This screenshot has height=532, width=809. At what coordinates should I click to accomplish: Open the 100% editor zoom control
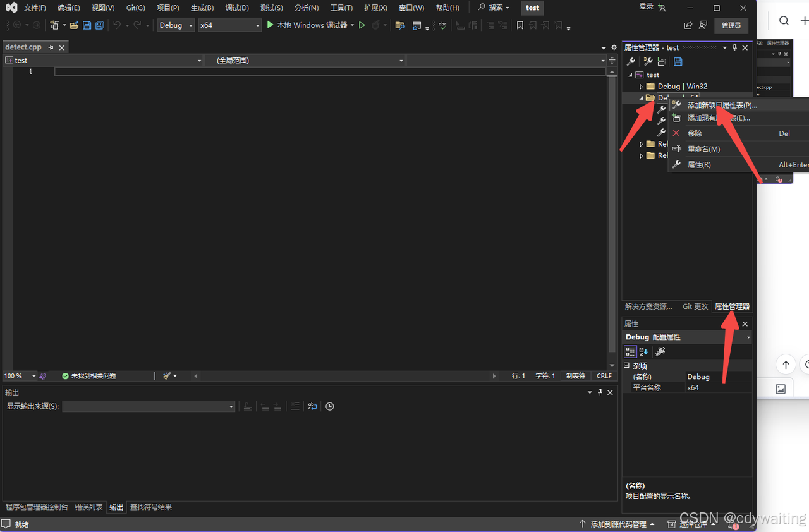[x=19, y=375]
